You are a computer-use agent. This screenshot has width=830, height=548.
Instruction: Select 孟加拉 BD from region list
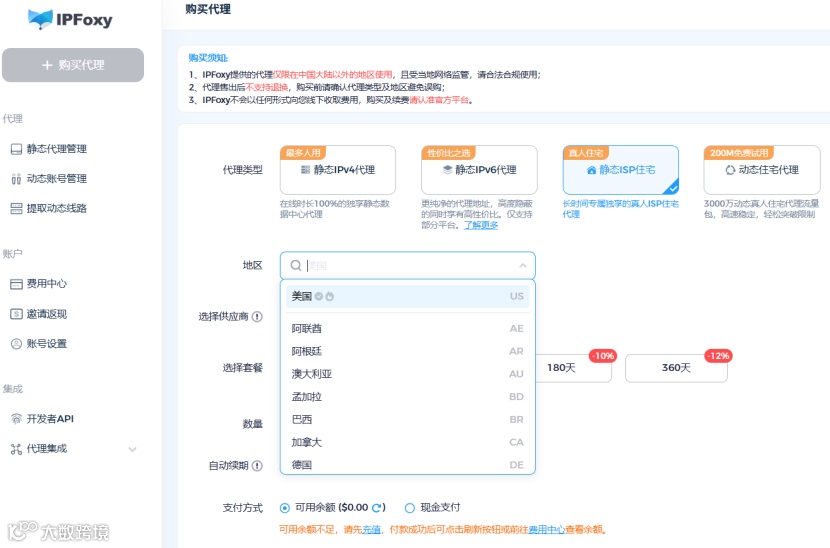pyautogui.click(x=408, y=397)
